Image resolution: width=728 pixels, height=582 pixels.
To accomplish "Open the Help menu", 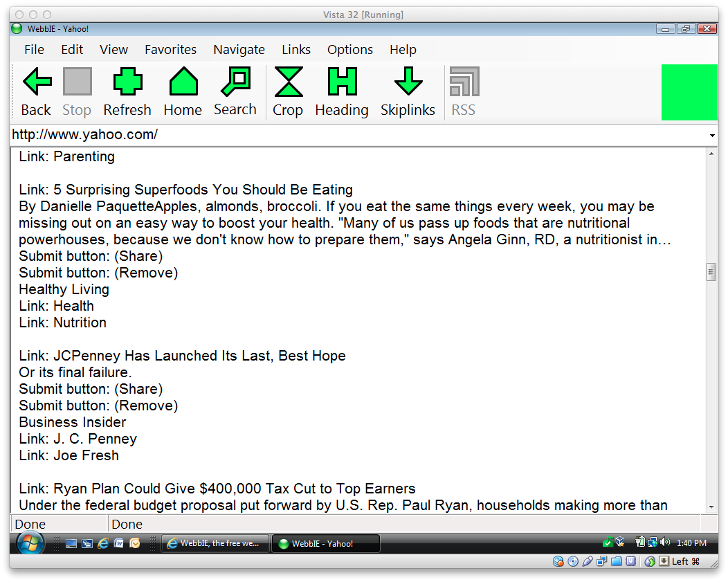I will (403, 50).
